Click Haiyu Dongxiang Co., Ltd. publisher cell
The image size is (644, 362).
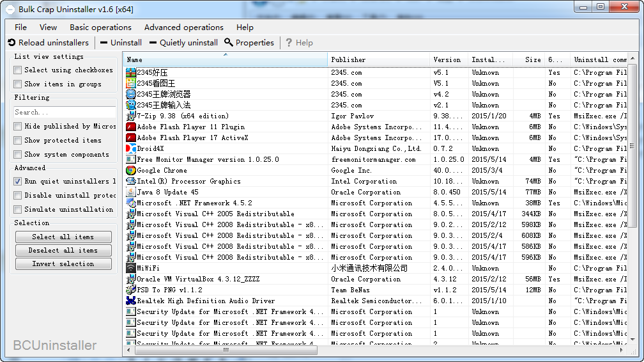click(376, 148)
